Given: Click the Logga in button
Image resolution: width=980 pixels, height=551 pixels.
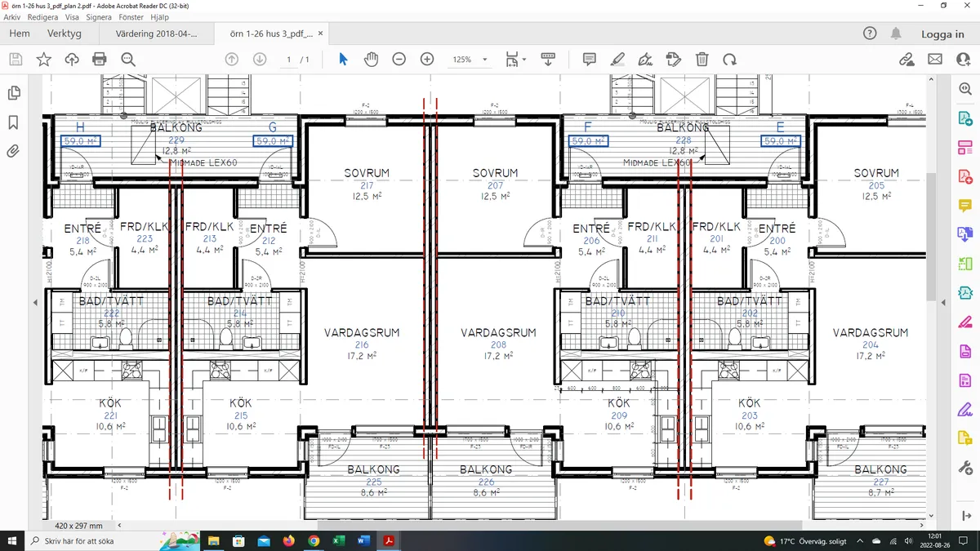Looking at the screenshot, I should [942, 34].
